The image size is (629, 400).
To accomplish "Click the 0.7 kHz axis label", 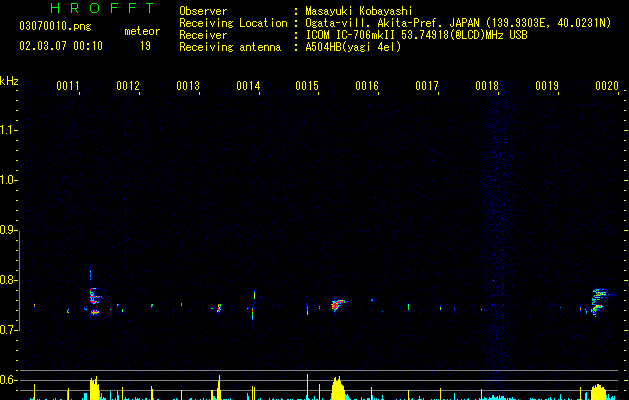I will [x=8, y=330].
